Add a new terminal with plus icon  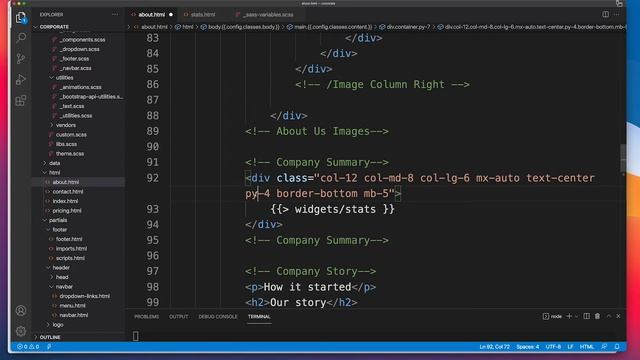pyautogui.click(x=569, y=316)
